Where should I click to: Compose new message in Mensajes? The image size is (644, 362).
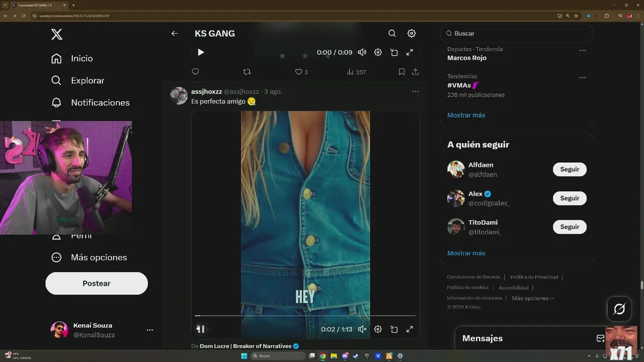[600, 338]
